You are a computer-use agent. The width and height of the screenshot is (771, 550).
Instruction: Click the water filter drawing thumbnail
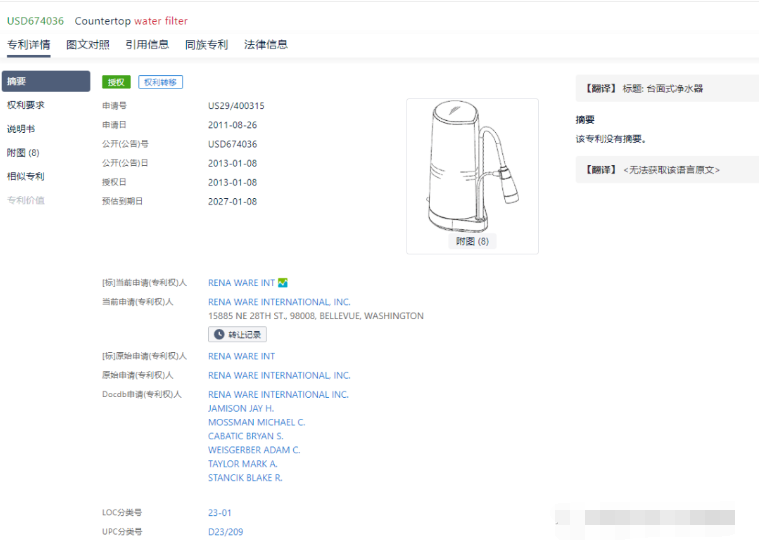pyautogui.click(x=472, y=166)
